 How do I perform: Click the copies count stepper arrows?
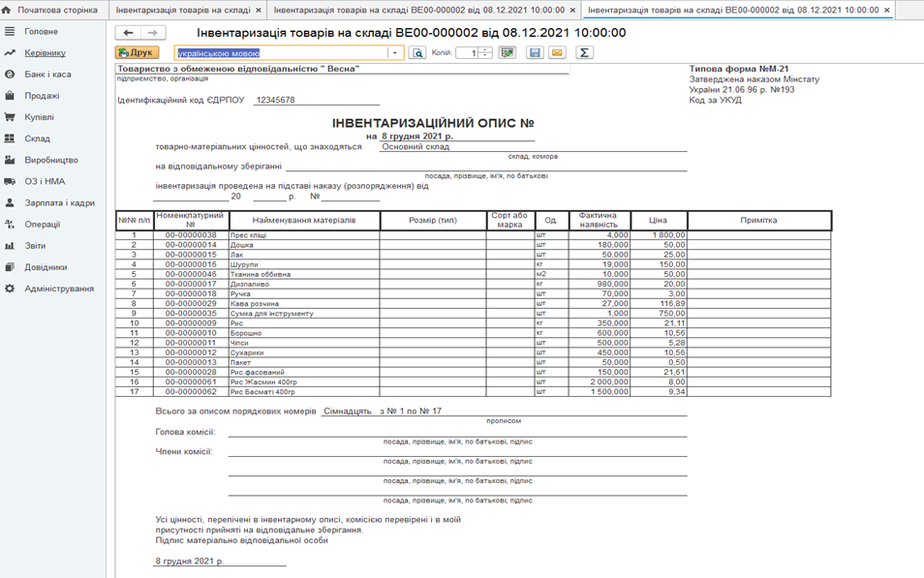pos(486,53)
